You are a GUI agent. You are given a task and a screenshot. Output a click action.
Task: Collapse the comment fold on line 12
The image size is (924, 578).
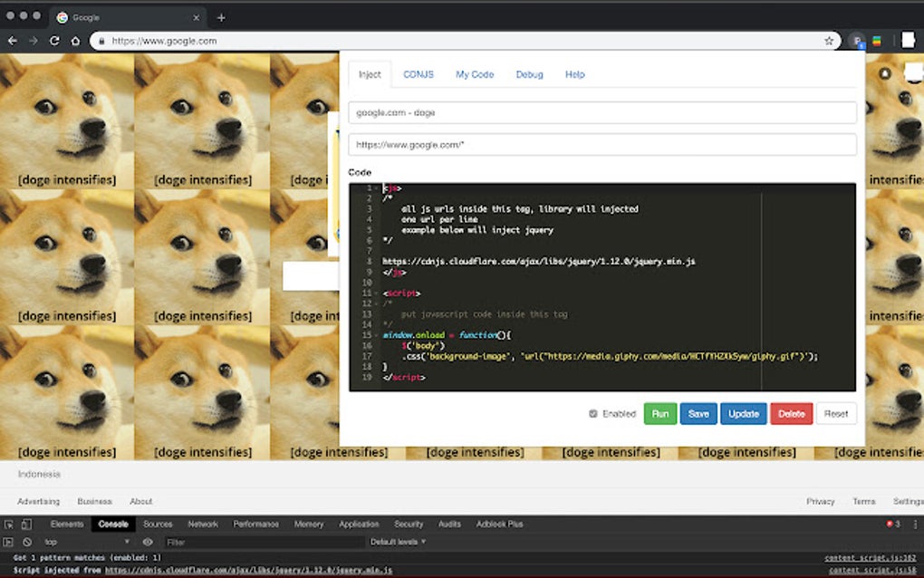tap(377, 303)
